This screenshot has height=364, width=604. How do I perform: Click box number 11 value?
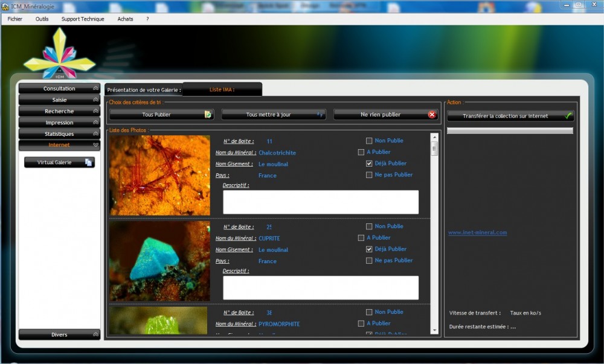click(269, 141)
